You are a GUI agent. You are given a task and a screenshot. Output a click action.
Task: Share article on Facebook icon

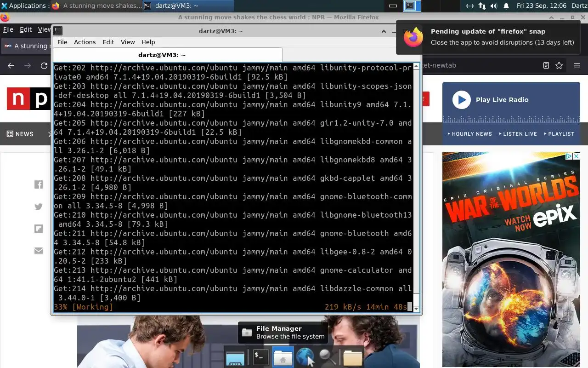pyautogui.click(x=39, y=184)
